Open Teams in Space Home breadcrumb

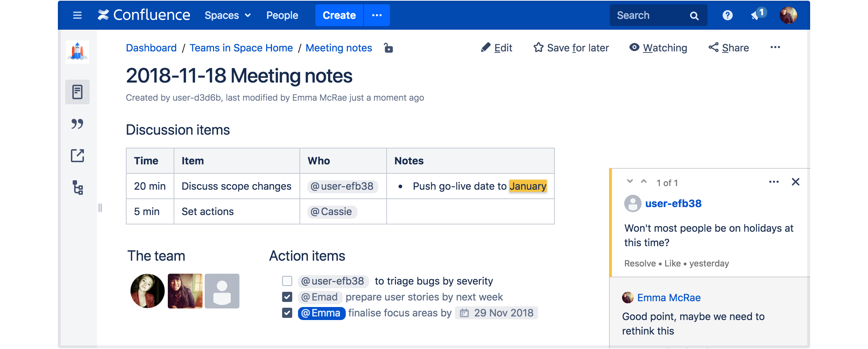(x=241, y=48)
